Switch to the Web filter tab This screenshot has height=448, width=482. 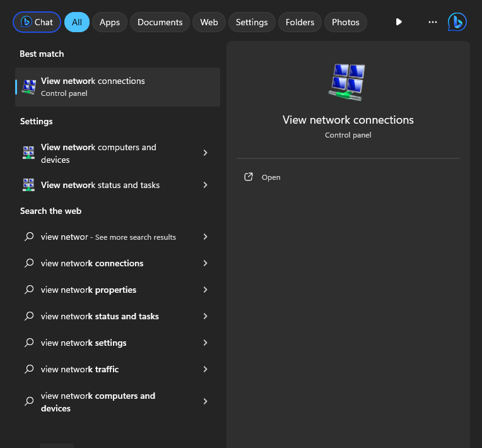pos(209,22)
